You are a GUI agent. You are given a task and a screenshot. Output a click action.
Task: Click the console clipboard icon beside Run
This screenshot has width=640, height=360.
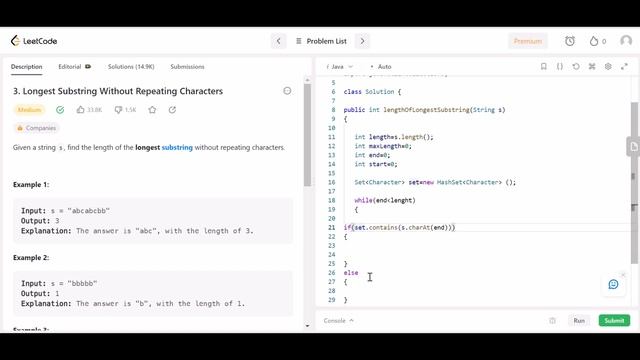(552, 320)
